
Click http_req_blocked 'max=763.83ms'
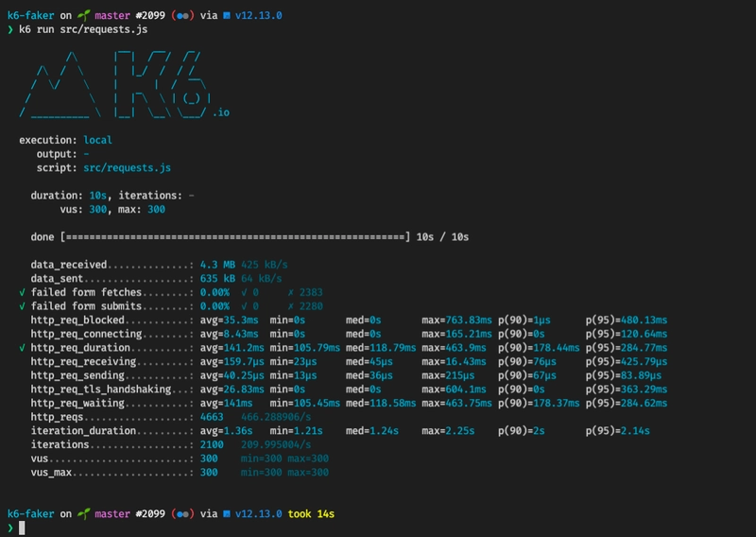click(456, 320)
